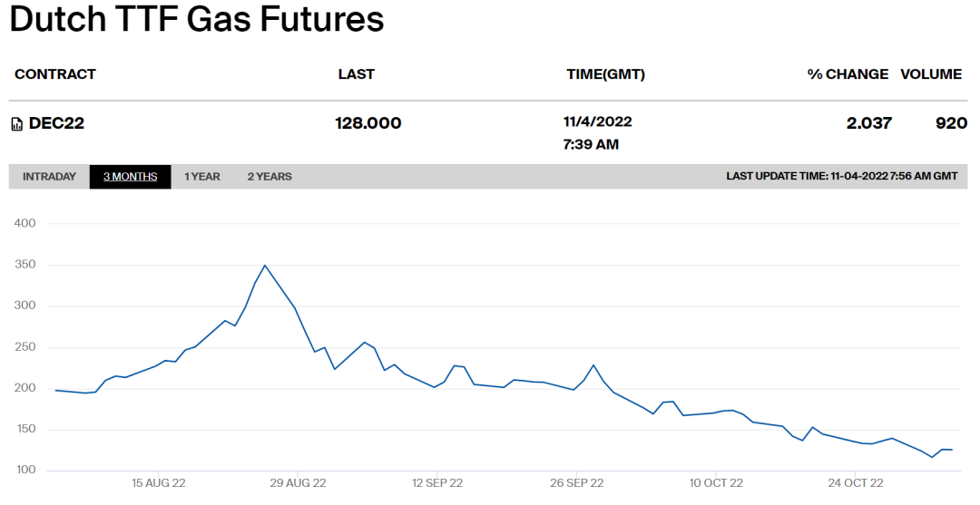Click the 15 AUG 22 axis date
This screenshot has height=505, width=980.
click(x=159, y=483)
